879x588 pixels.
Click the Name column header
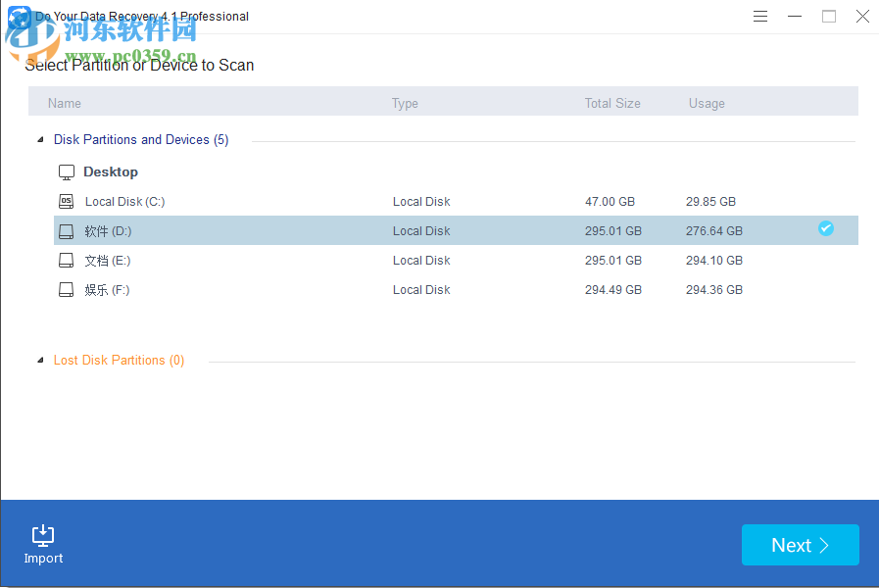tap(64, 102)
